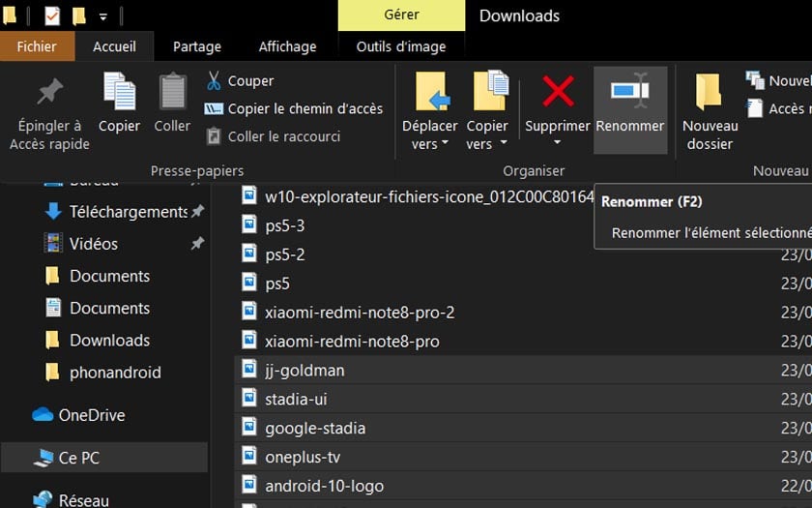The height and width of the screenshot is (508, 812).
Task: Select the jj-goldman file
Action: [x=304, y=370]
